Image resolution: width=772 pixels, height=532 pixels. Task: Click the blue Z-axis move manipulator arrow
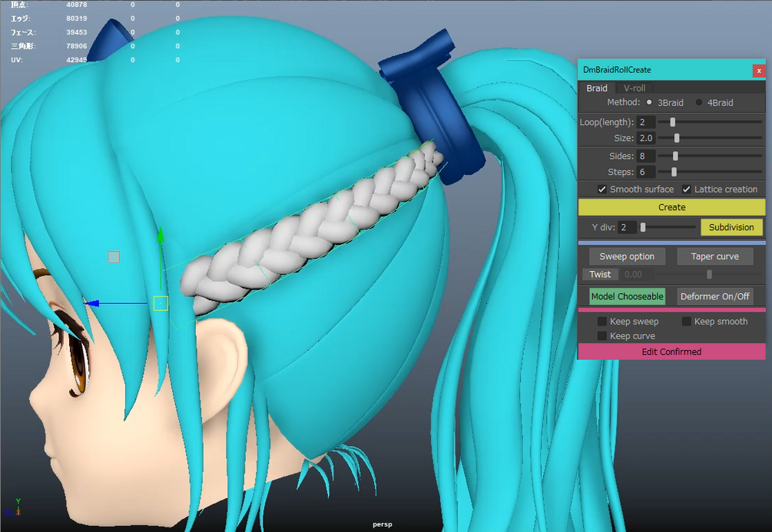click(92, 303)
